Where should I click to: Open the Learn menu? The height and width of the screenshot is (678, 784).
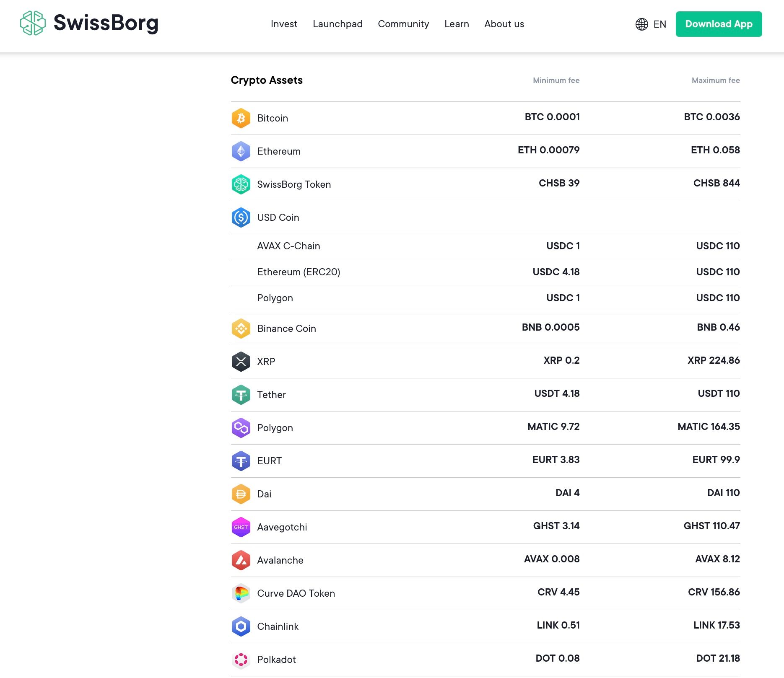457,24
